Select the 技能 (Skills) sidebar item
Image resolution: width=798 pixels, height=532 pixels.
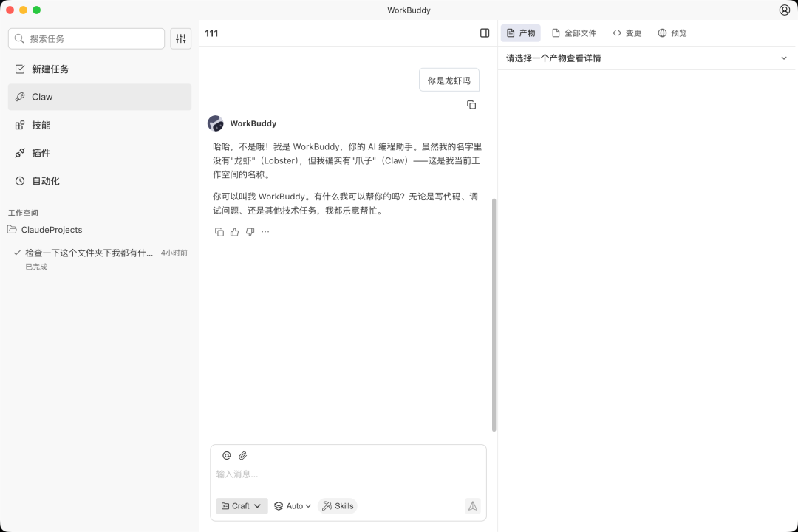40,125
